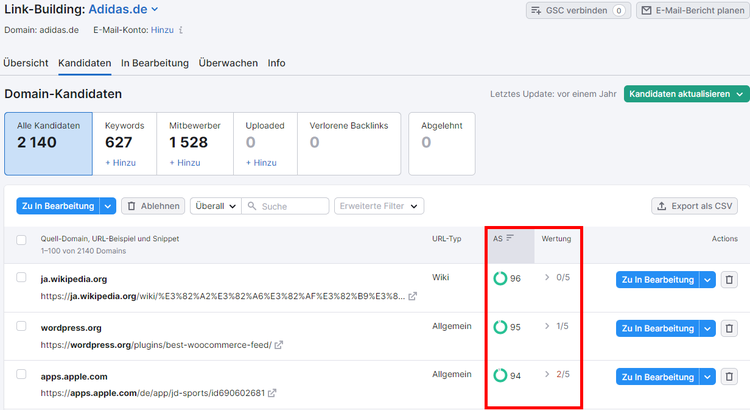
Task: Click the Hinzu link for E-Mail-Konto
Action: 162,30
